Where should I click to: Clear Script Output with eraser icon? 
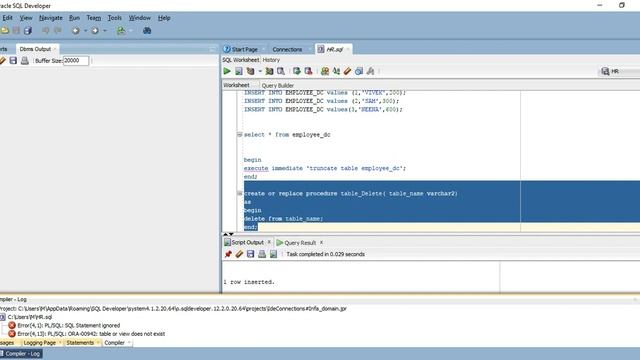239,254
